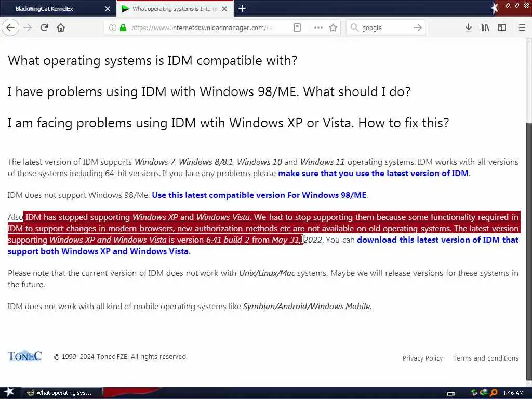Toggle the sidebar view
Viewport: 532px width, 399px height.
[502, 28]
